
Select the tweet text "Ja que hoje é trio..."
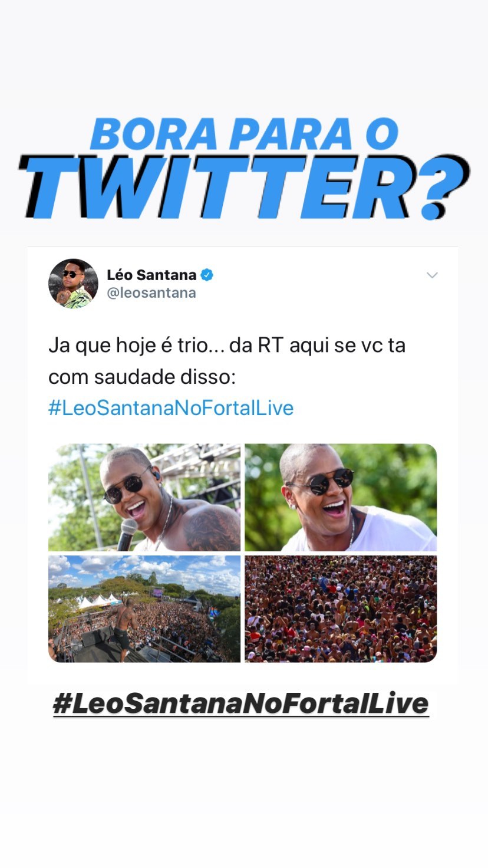pos(137,345)
